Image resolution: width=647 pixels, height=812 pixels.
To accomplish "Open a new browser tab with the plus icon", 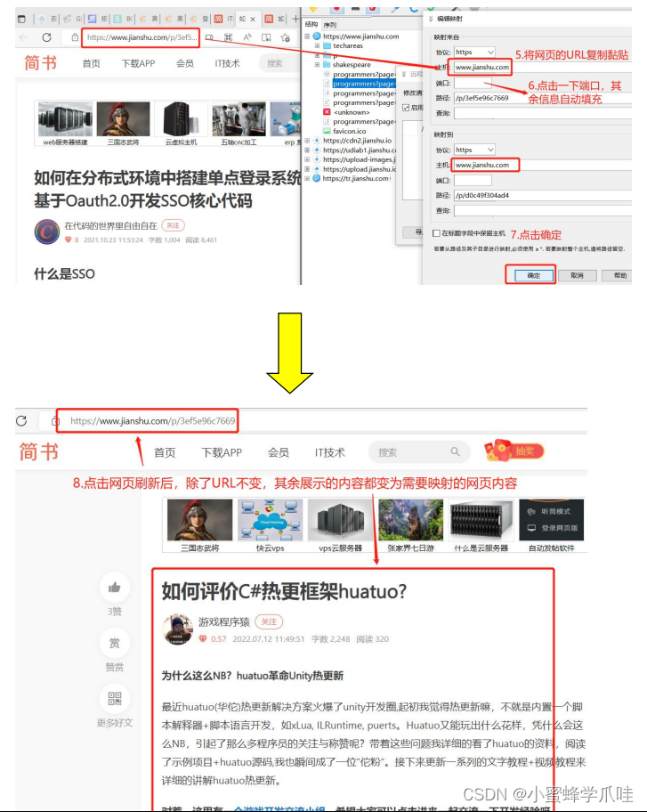I will (295, 20).
